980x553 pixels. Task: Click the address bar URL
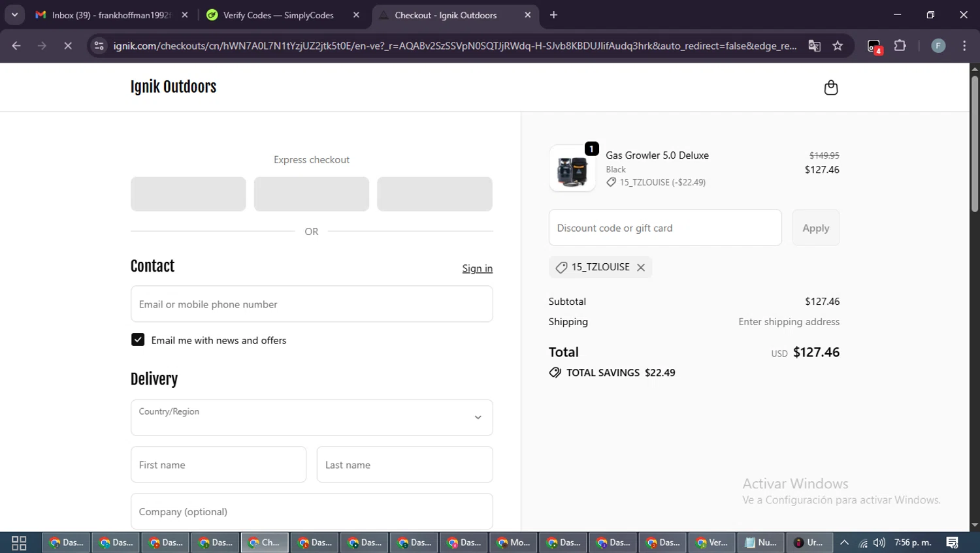455,46
